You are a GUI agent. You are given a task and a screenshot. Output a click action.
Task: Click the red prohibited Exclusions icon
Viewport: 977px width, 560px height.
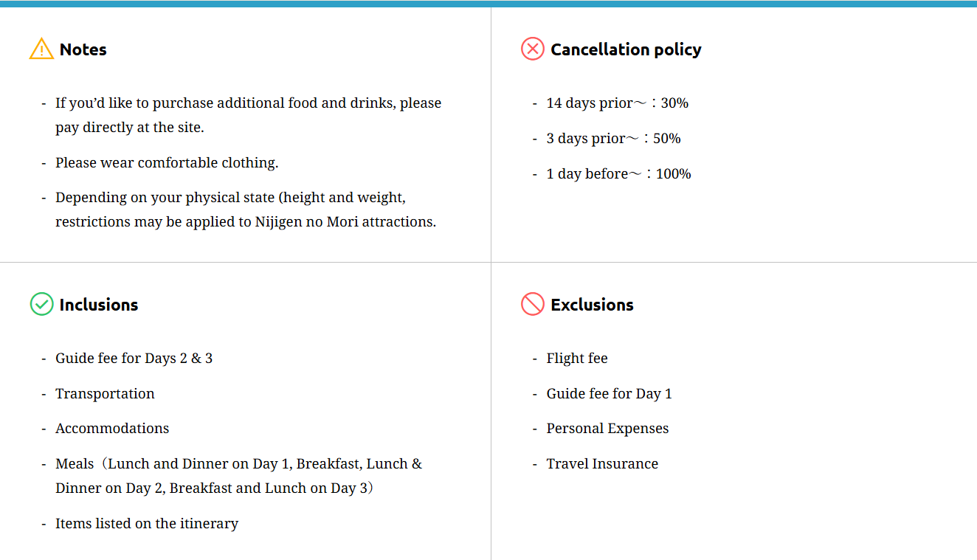532,304
